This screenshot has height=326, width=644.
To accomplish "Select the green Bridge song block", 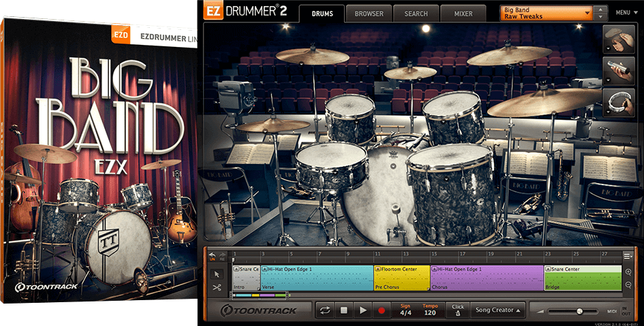I will pos(583,278).
